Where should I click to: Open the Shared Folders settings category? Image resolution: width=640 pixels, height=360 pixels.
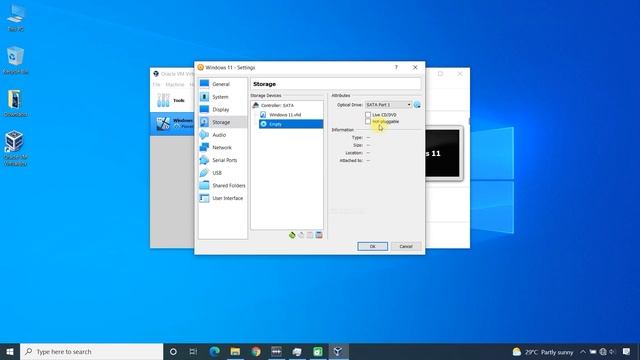222,185
